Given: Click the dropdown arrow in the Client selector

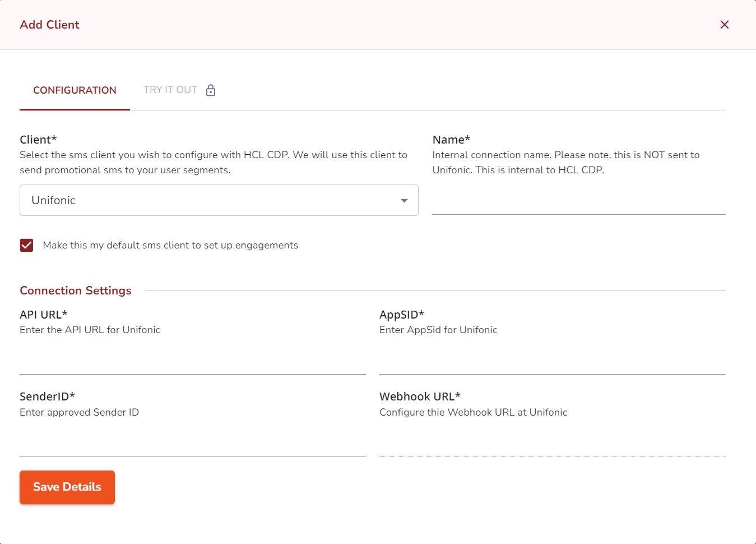Looking at the screenshot, I should (x=404, y=201).
